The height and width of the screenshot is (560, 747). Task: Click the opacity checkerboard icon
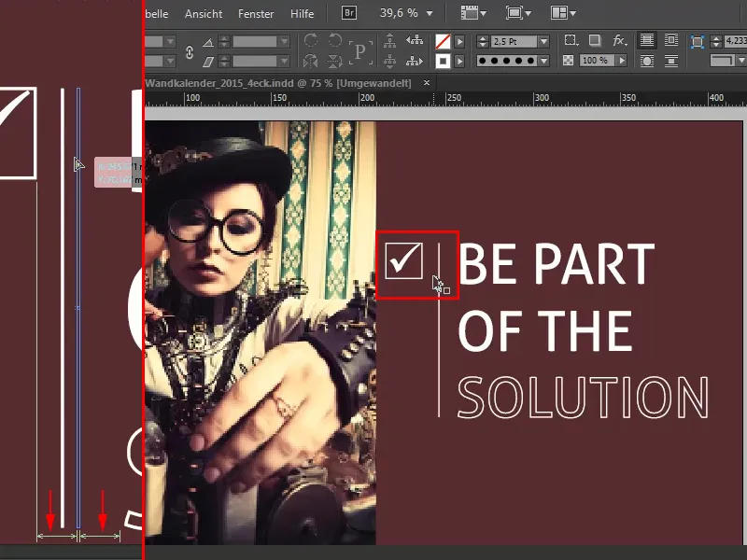point(569,61)
